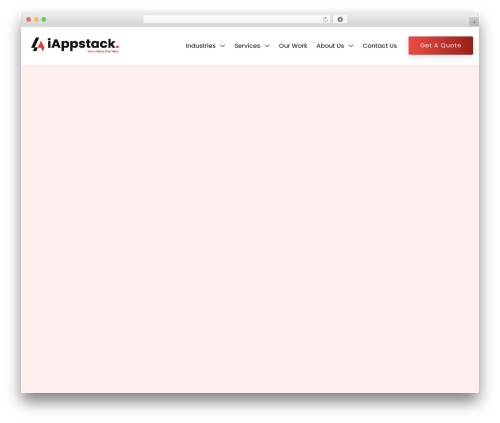Go to Our Work page
Image resolution: width=500 pixels, height=423 pixels.
tap(293, 46)
